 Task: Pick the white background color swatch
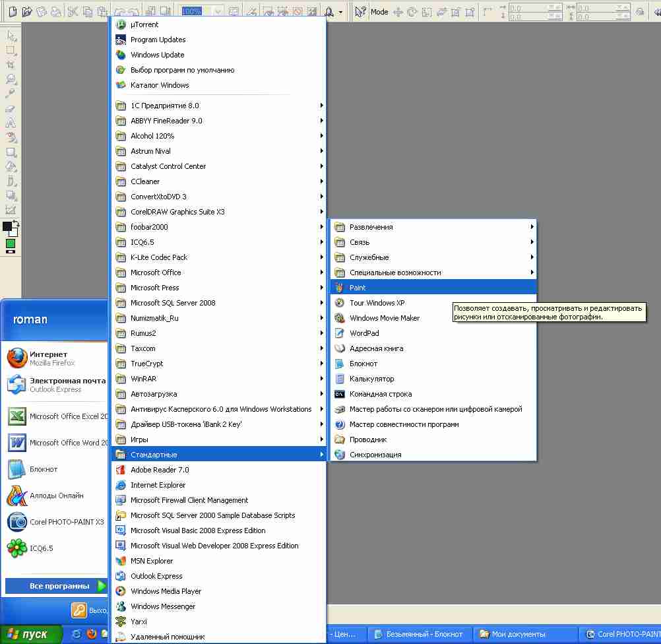click(15, 233)
